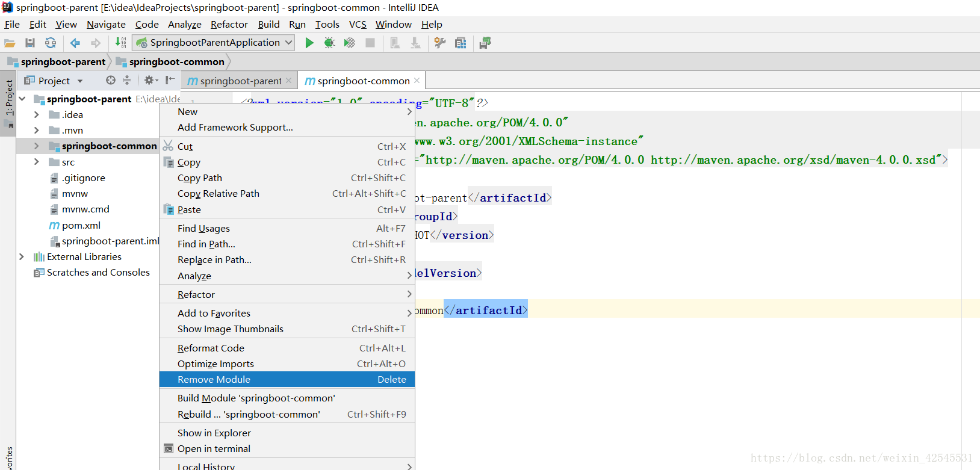Expand the .idea folder
This screenshot has width=980, height=470.
[37, 114]
